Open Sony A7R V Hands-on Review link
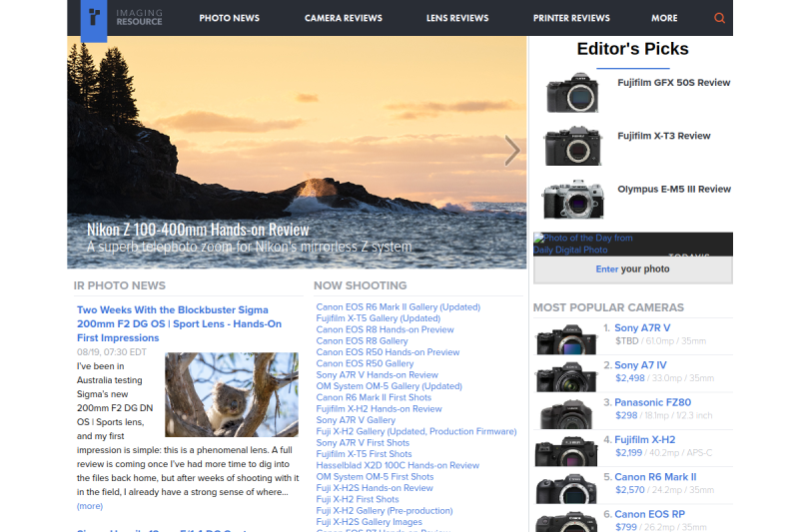799x532 pixels. (378, 374)
